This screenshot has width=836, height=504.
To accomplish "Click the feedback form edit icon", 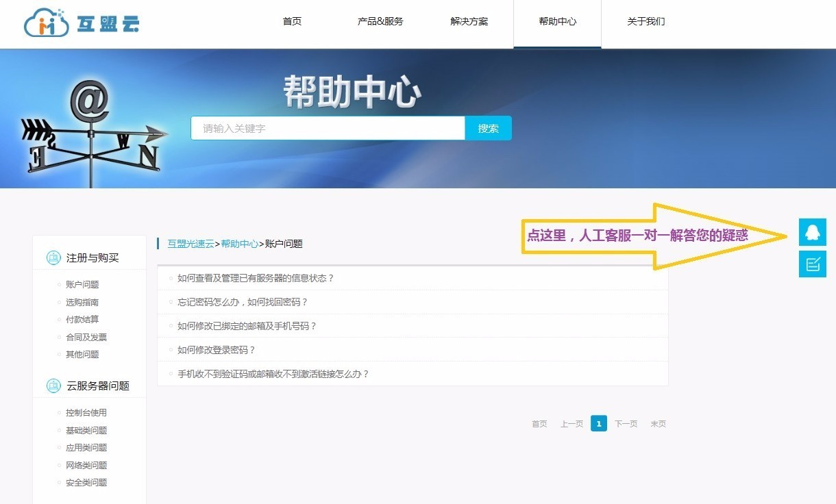I will click(x=812, y=264).
